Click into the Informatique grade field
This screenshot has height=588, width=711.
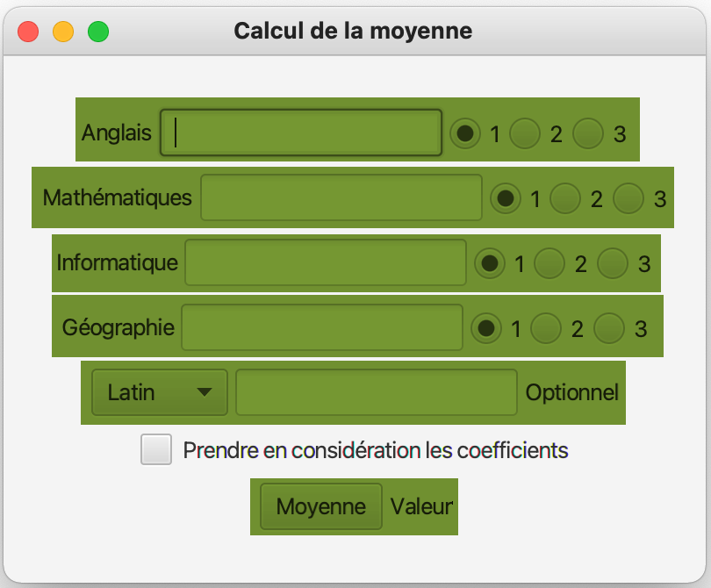(x=326, y=262)
